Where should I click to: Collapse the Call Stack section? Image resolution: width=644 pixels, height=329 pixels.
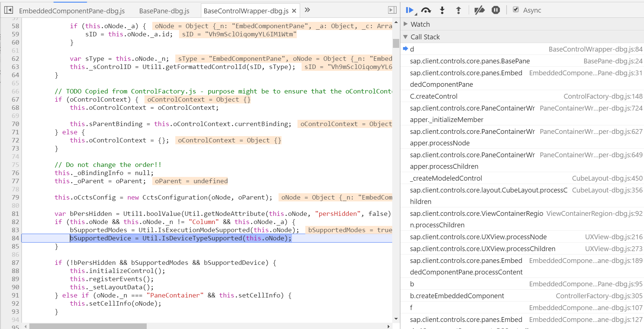(x=406, y=37)
